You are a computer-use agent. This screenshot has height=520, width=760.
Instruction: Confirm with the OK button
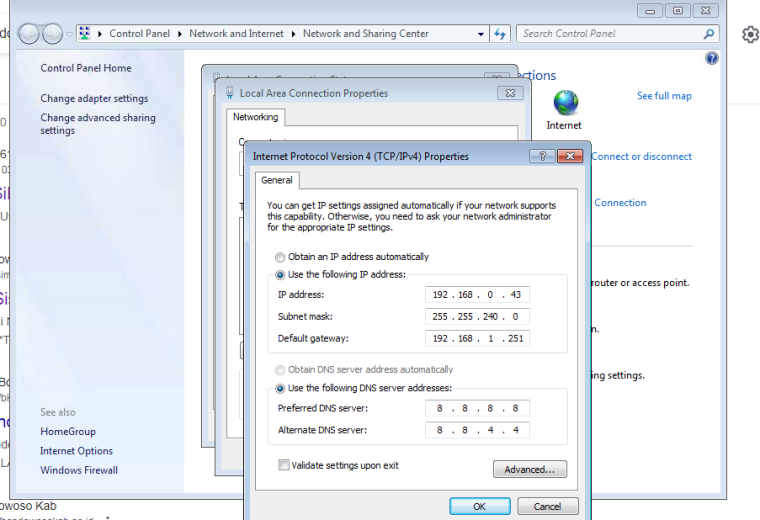coord(479,506)
